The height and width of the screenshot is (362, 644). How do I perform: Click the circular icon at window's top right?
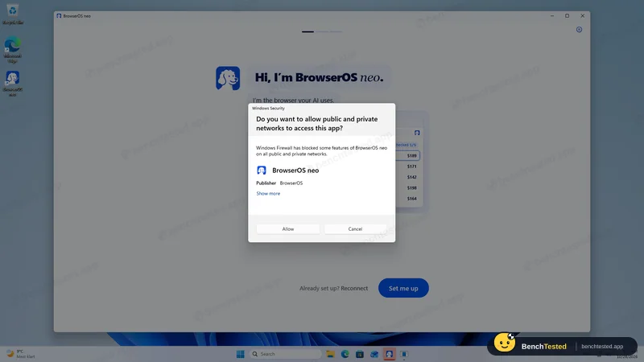click(579, 30)
